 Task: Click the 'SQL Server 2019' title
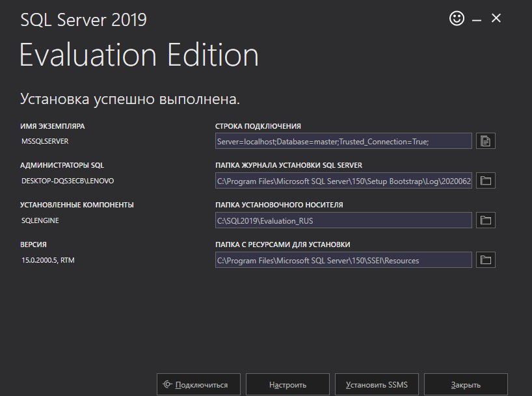[83, 20]
